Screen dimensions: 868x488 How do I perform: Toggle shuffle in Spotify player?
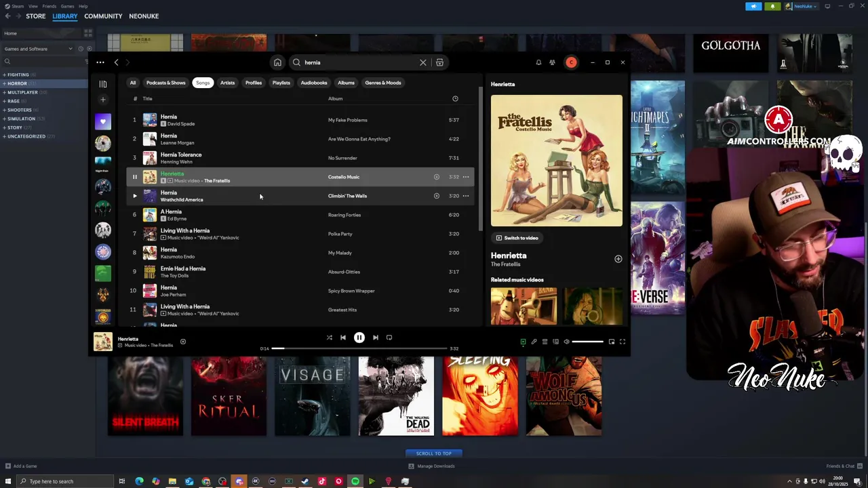click(x=330, y=338)
